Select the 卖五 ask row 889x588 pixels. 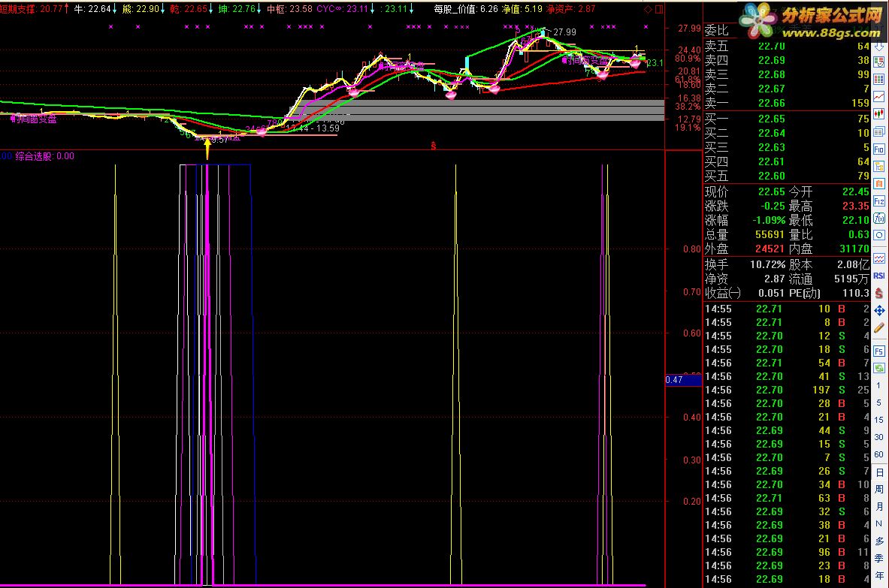(787, 46)
